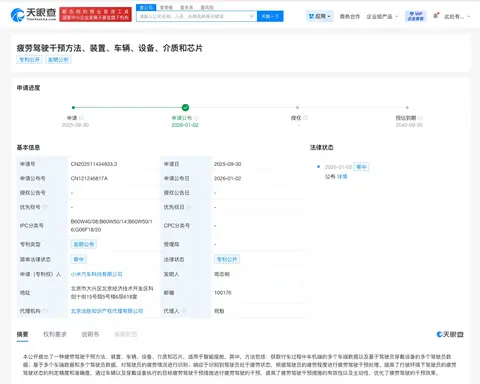Expand the user account dropdown

pos(457,16)
